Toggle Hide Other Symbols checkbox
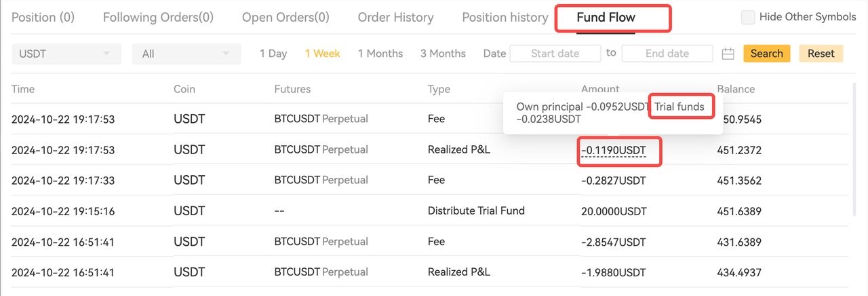868x296 pixels. [x=748, y=18]
